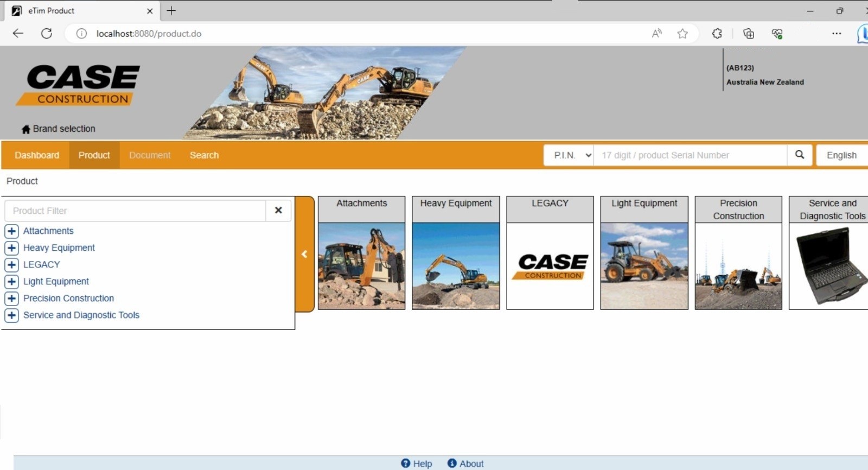Open the Heavy Equipment category thumbnail

click(x=456, y=266)
